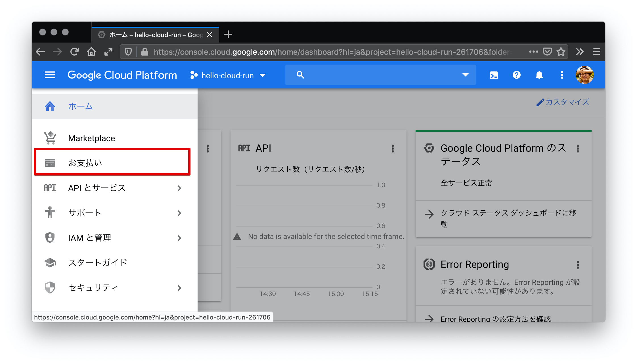
Task: Open the Firefox application menu
Action: coord(597,52)
